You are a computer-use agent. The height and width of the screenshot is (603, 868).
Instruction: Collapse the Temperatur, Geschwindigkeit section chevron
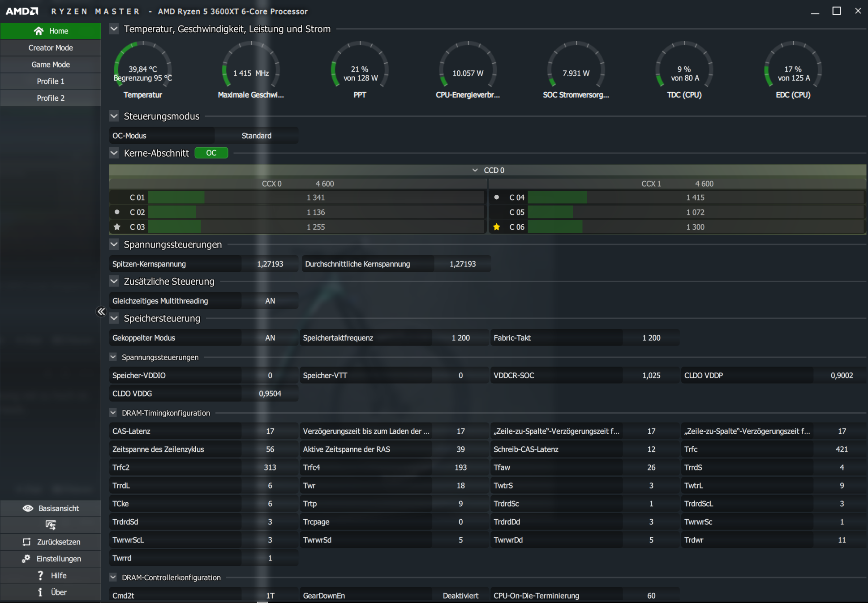114,29
